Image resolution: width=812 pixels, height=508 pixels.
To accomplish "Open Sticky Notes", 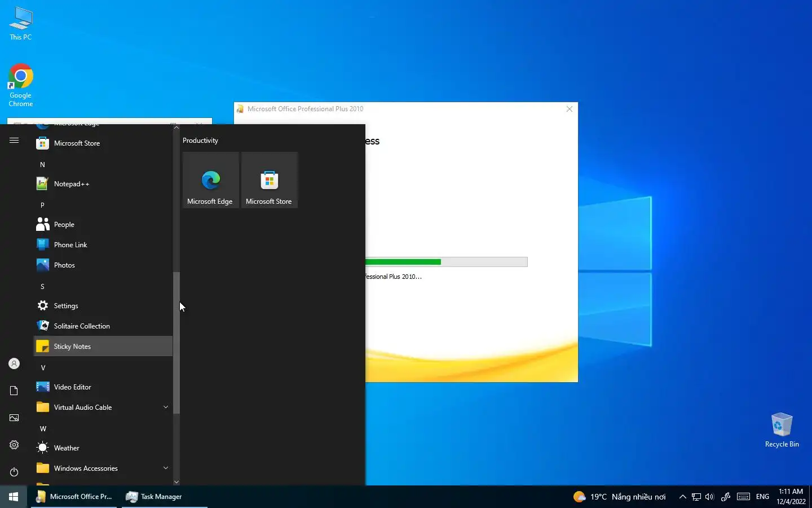I will click(x=103, y=347).
